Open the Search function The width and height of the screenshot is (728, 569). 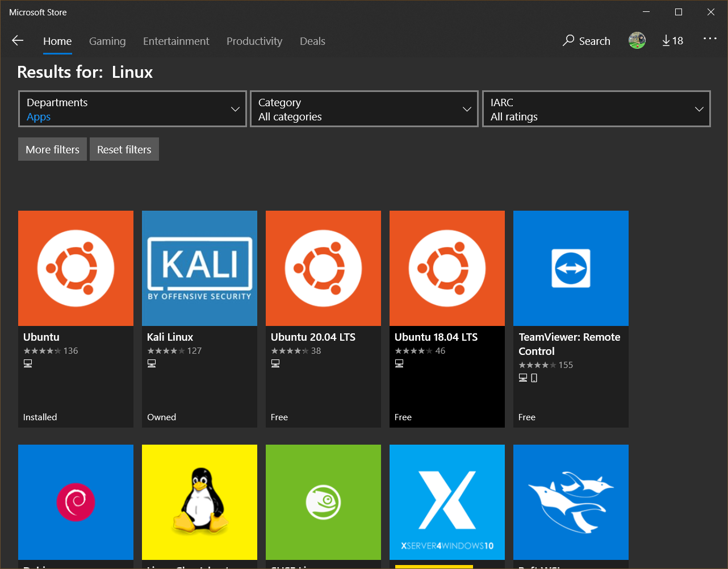pos(586,40)
